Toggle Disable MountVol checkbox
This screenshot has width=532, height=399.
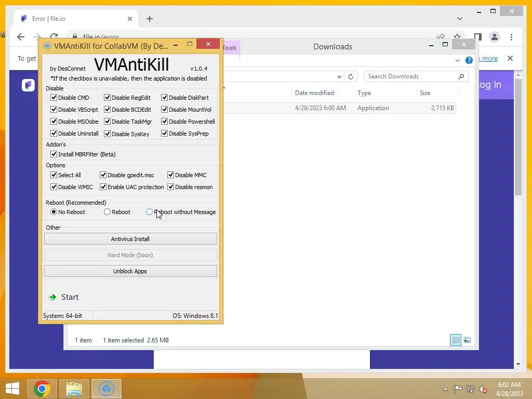click(x=164, y=109)
